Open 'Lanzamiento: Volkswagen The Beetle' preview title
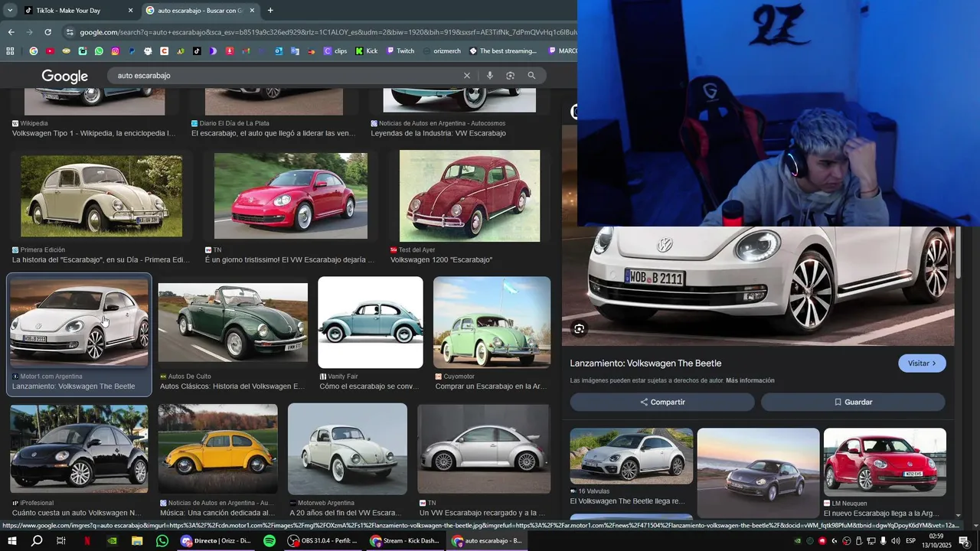Image resolution: width=980 pixels, height=551 pixels. click(645, 364)
